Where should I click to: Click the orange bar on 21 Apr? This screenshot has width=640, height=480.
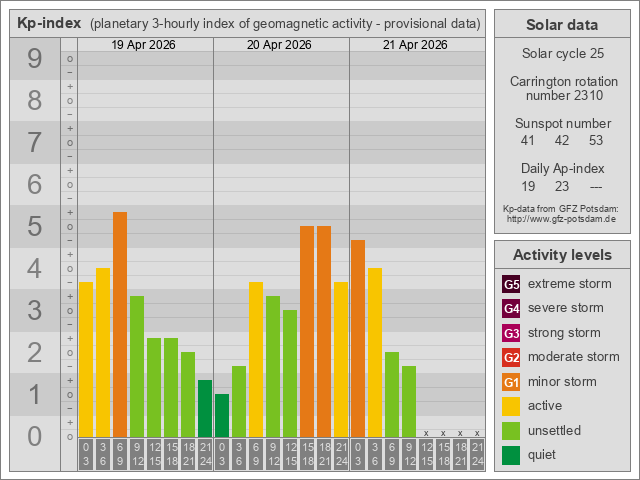[358, 338]
